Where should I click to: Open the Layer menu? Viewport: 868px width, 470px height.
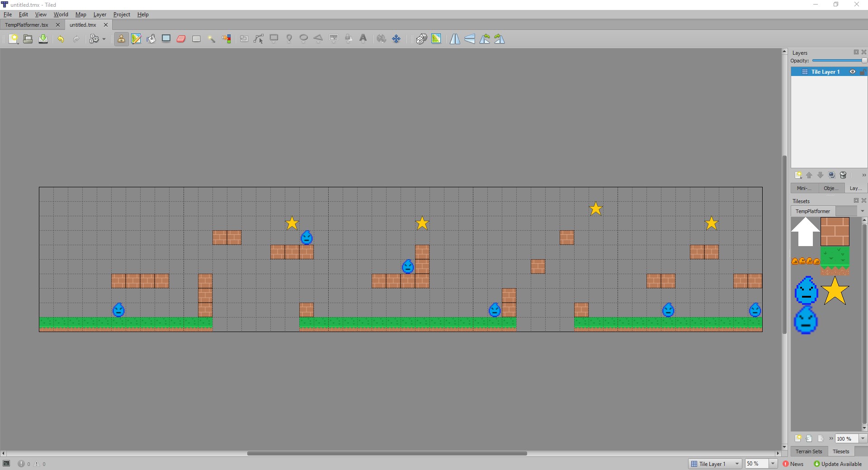[x=99, y=14]
